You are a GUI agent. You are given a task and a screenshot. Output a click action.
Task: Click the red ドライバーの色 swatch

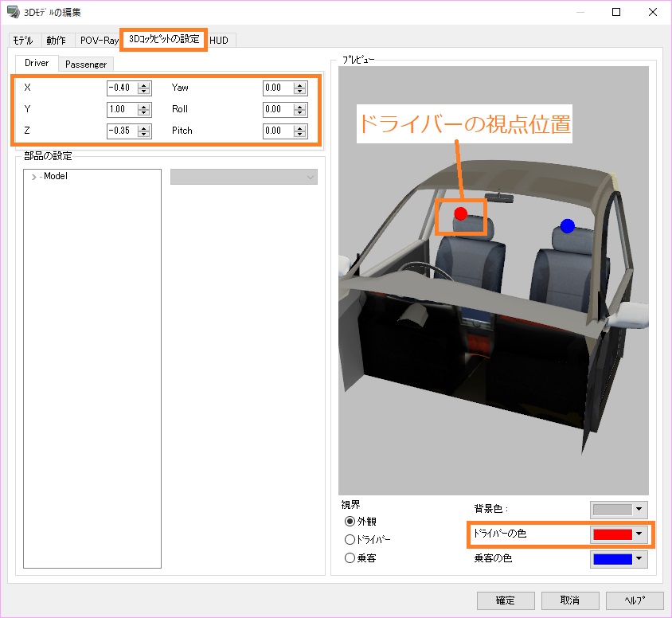click(611, 534)
